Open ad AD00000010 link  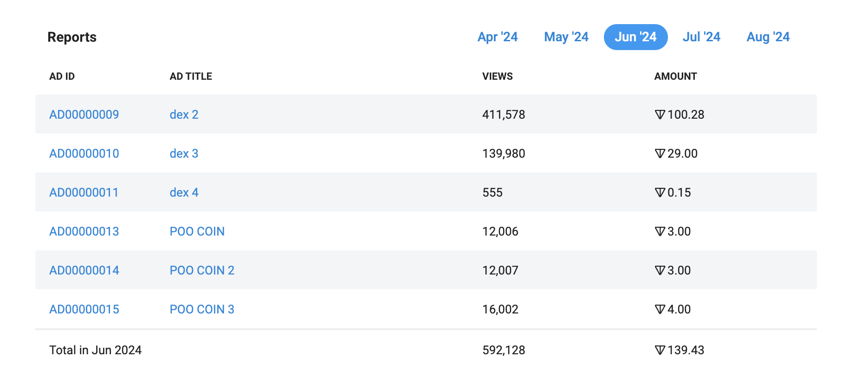(x=84, y=153)
